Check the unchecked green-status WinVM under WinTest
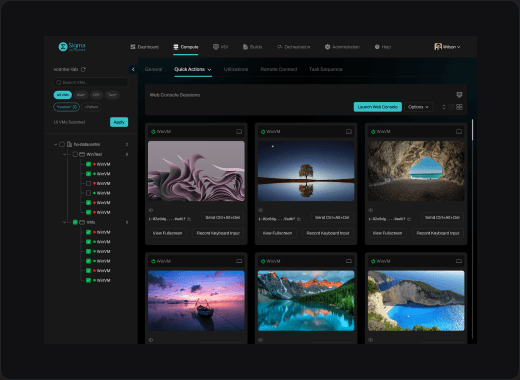 [x=88, y=193]
